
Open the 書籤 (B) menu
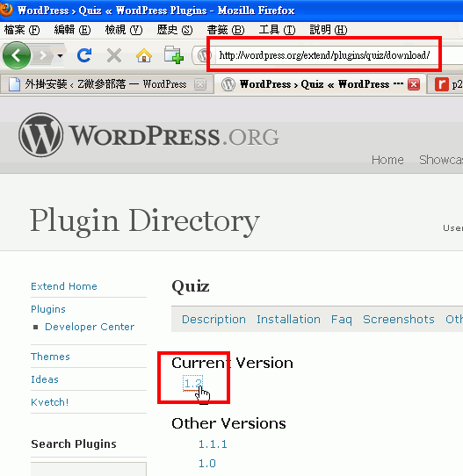(x=226, y=30)
